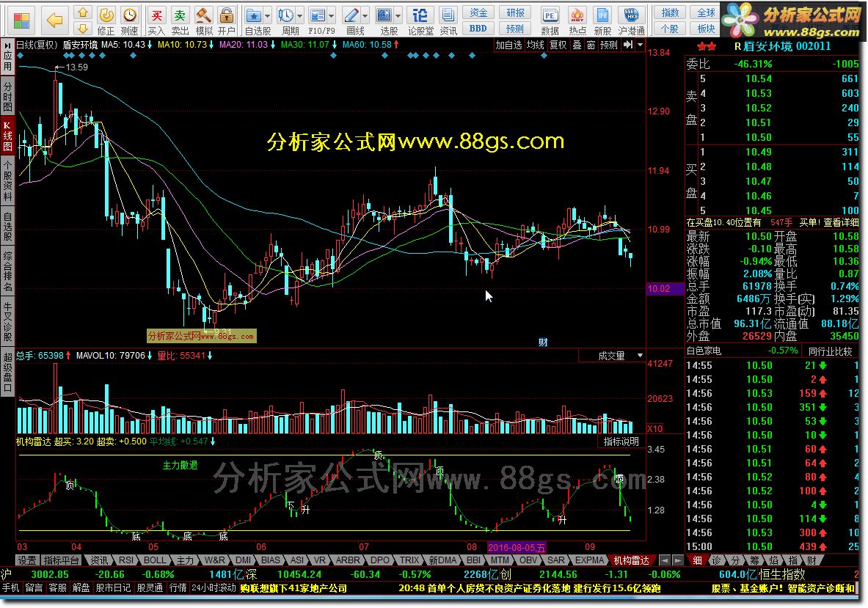
Task: Click the up arrow page icon
Action: pos(82,12)
